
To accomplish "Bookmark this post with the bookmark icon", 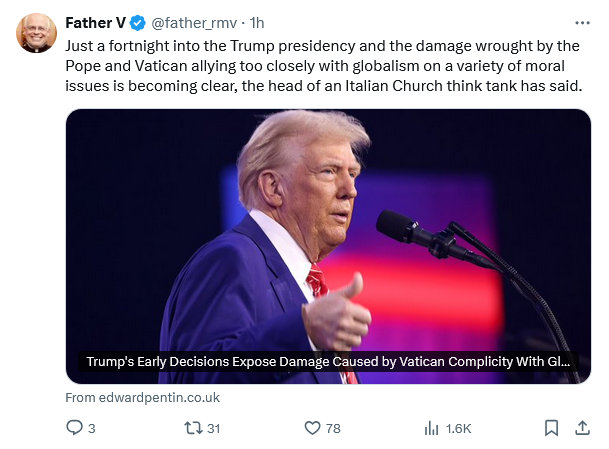I will pyautogui.click(x=551, y=428).
